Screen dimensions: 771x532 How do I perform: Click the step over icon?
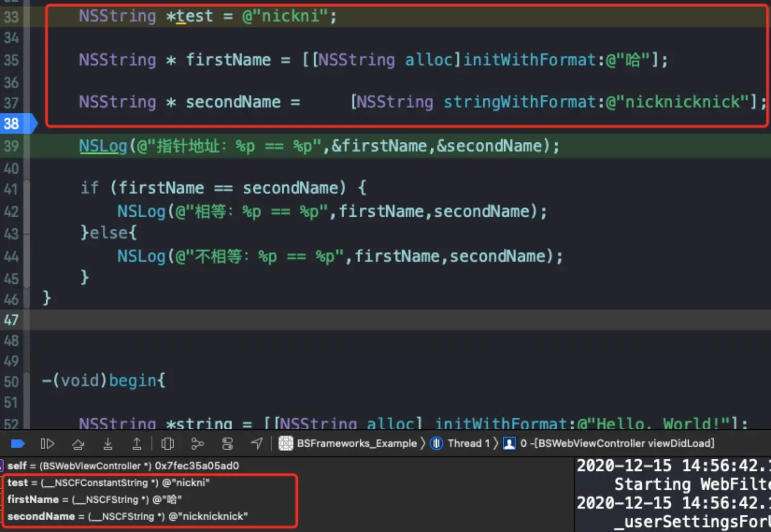click(78, 443)
